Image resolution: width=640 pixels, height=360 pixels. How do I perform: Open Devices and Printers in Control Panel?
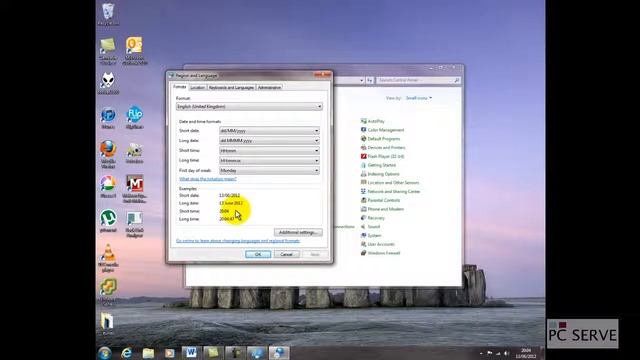pos(386,147)
